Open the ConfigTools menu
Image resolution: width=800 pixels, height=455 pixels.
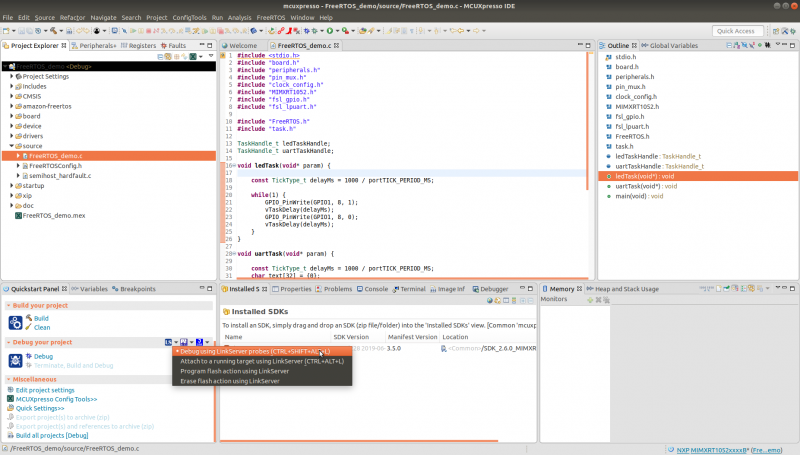[188, 17]
